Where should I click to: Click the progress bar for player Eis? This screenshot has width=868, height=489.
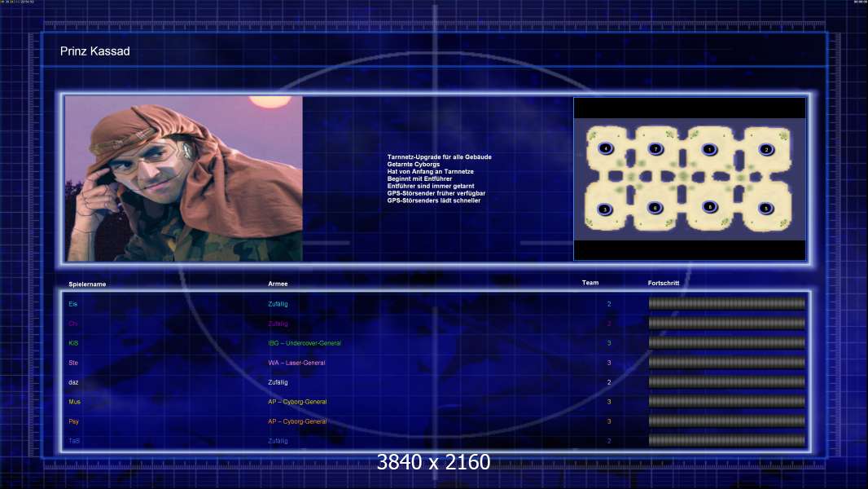tap(727, 303)
